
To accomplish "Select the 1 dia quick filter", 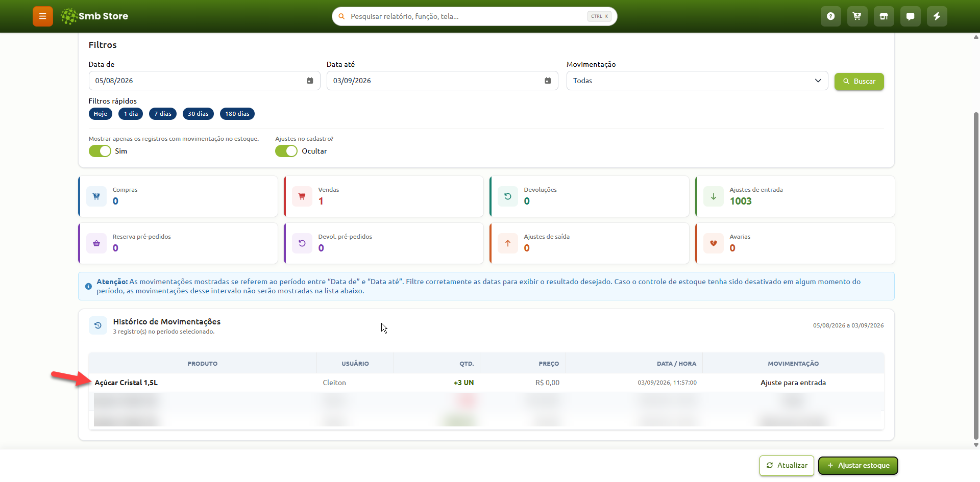I will point(131,114).
